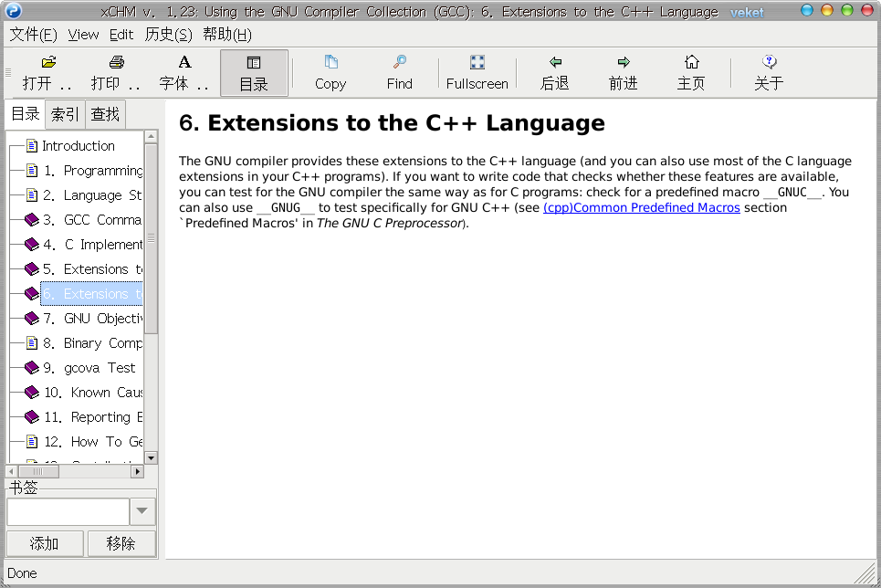Select the highlighted '6. Extensions' tree entry
This screenshot has width=881, height=588.
pos(93,294)
